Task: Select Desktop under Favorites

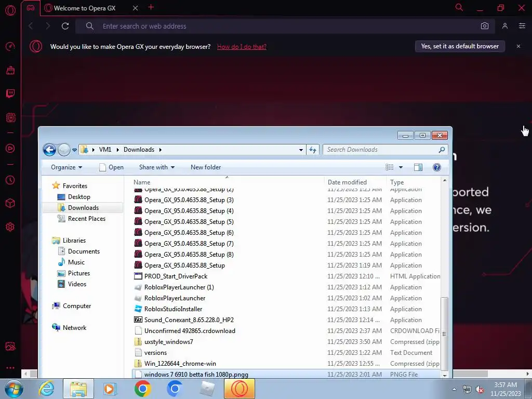Action: tap(79, 197)
